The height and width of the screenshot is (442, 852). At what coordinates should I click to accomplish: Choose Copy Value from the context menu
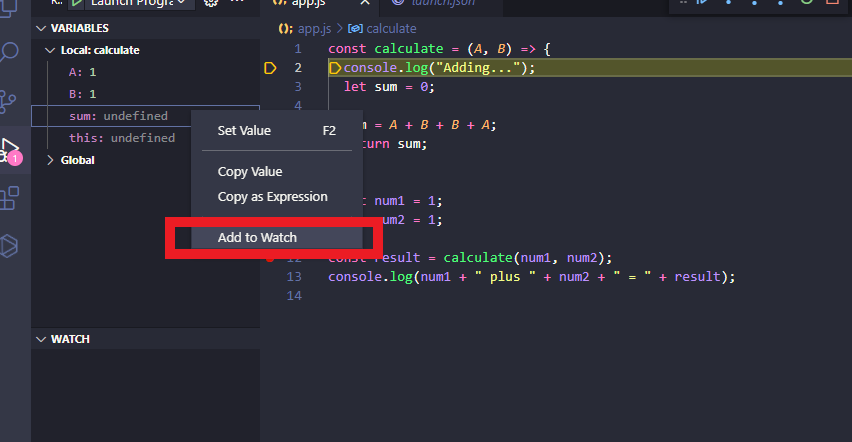point(250,172)
